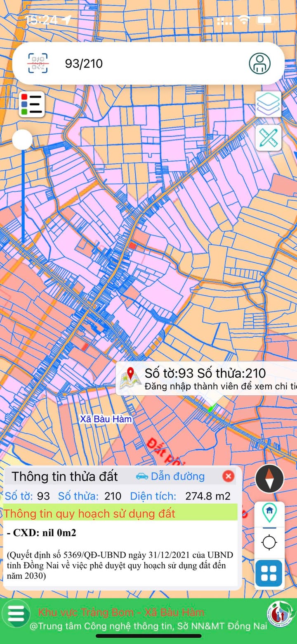297x644 pixels.
Task: Tap the Xã Bàu Hàm map label
Action: [x=106, y=419]
